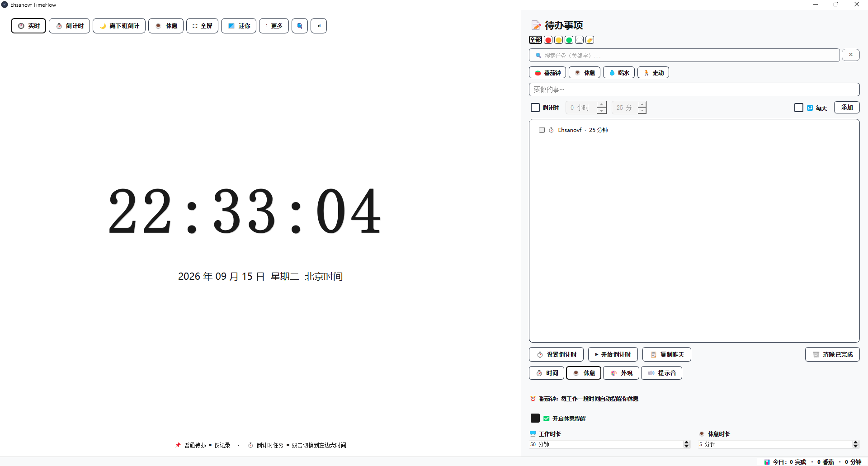Screen dimensions: 868x466
Task: Filter tasks by green priority dot
Action: point(569,40)
